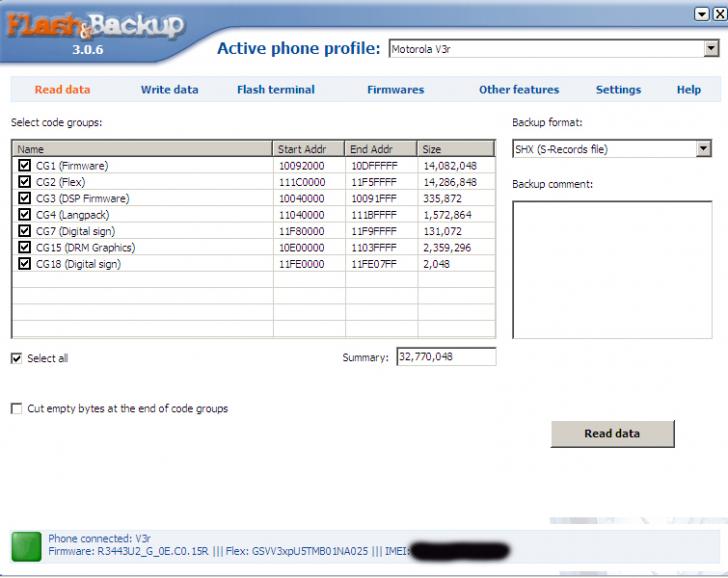Image resolution: width=728 pixels, height=578 pixels.
Task: Click Flex version GSVV3xpU5TMB01NA025 text
Action: (310, 552)
